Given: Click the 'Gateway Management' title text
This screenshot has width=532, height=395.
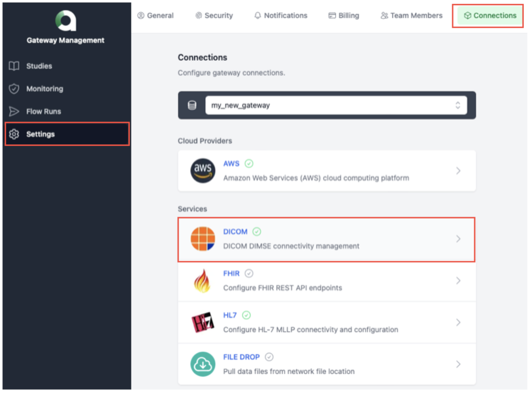Looking at the screenshot, I should 65,40.
